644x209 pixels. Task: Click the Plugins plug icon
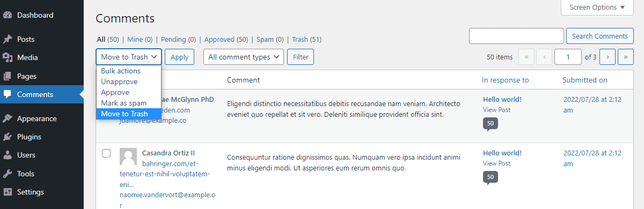pyautogui.click(x=8, y=137)
